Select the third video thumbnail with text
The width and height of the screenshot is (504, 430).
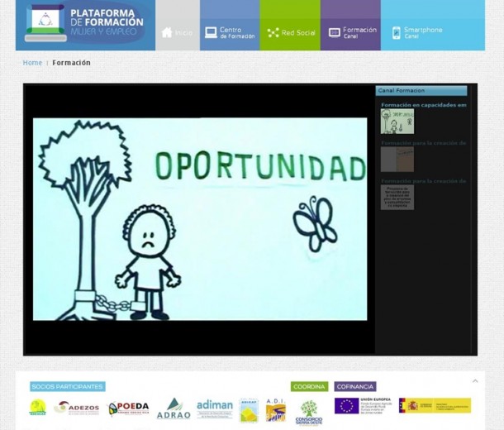(x=397, y=197)
